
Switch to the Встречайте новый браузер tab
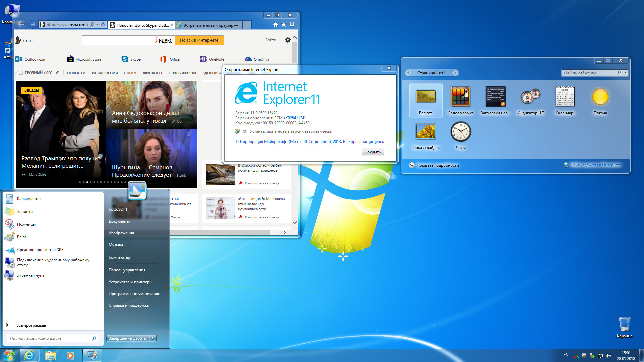coord(209,25)
